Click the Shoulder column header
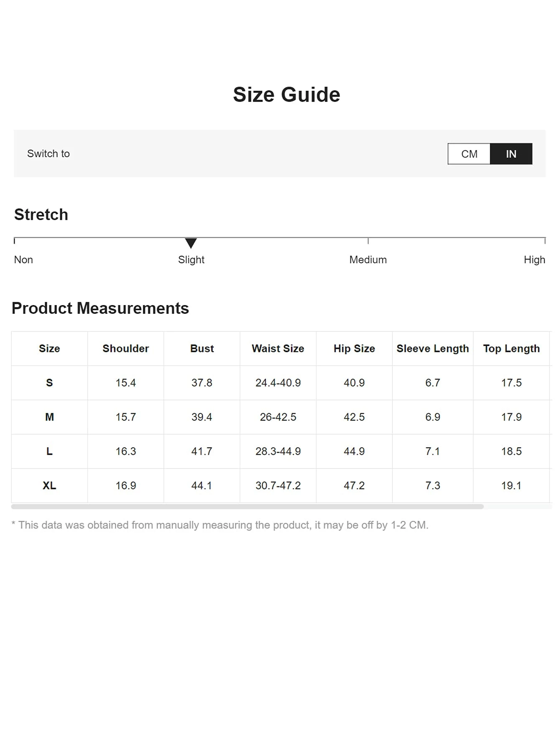 click(126, 349)
